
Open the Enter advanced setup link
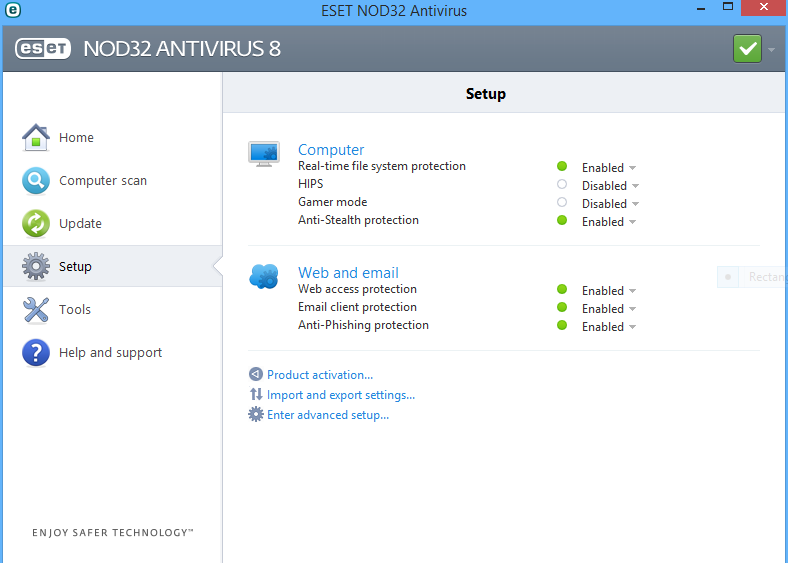pos(328,415)
